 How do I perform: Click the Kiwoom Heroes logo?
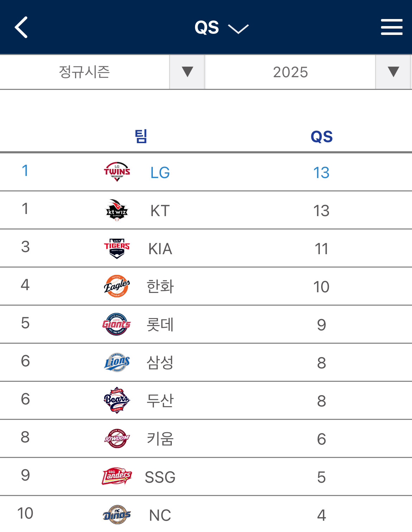(x=117, y=439)
